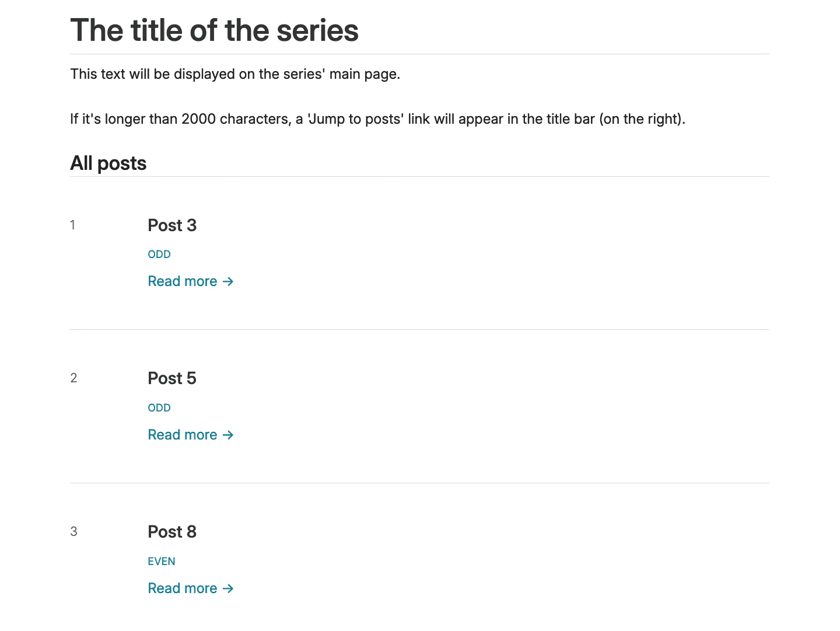The height and width of the screenshot is (631, 840).
Task: Select the ODD tag under Post 5
Action: [x=159, y=407]
